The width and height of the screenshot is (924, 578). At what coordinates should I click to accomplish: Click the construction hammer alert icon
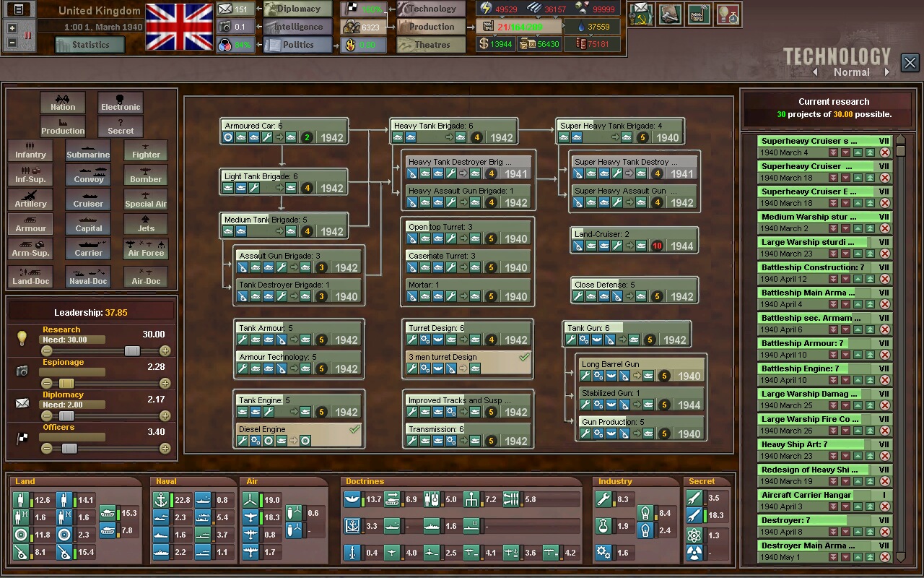click(669, 14)
